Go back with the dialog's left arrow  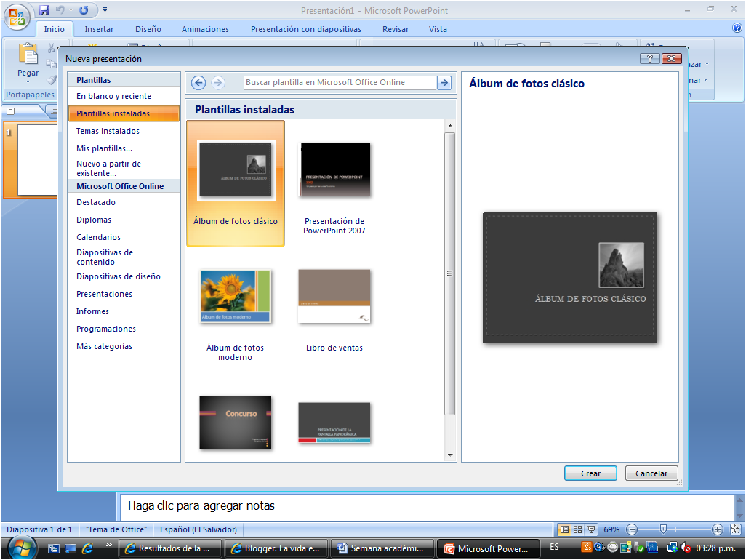point(198,83)
